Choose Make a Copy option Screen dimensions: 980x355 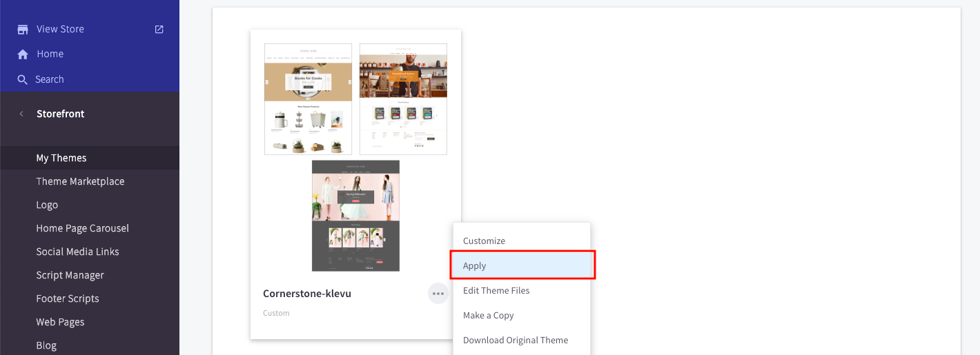tap(488, 315)
